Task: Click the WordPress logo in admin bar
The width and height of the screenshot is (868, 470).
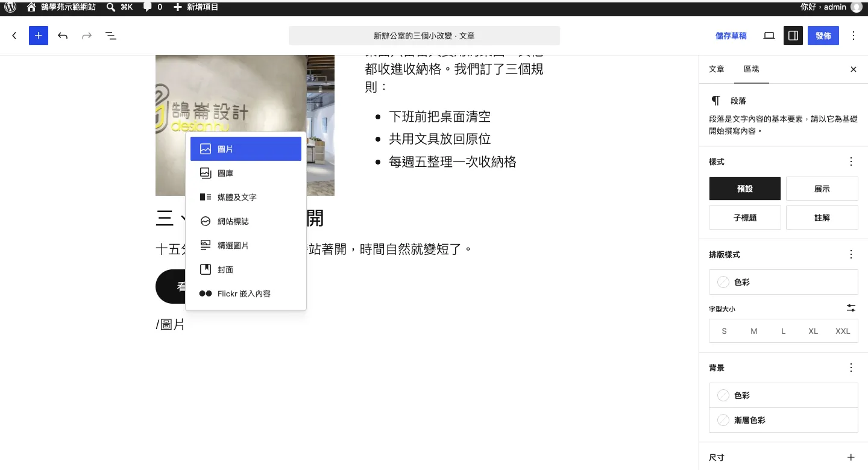Action: tap(10, 7)
